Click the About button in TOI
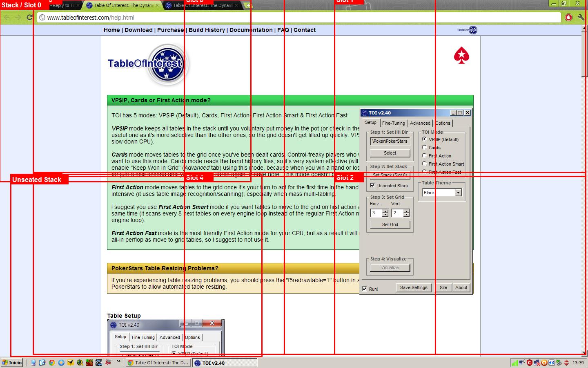The width and height of the screenshot is (588, 368). 461,287
